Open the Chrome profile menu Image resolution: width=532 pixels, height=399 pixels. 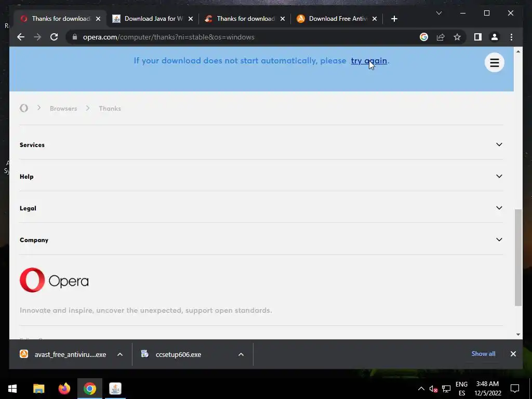pyautogui.click(x=495, y=37)
